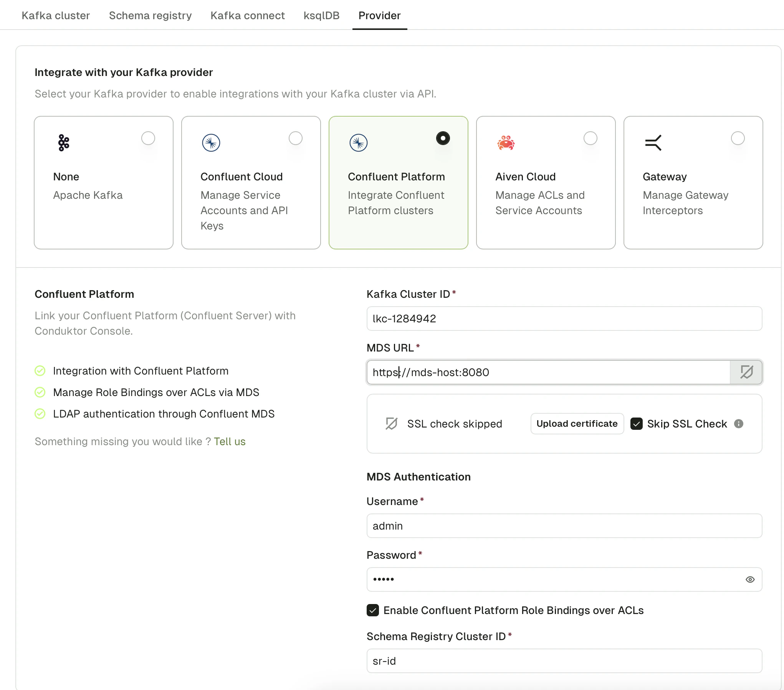
Task: Focus the Schema Registry Cluster ID field
Action: tap(564, 661)
